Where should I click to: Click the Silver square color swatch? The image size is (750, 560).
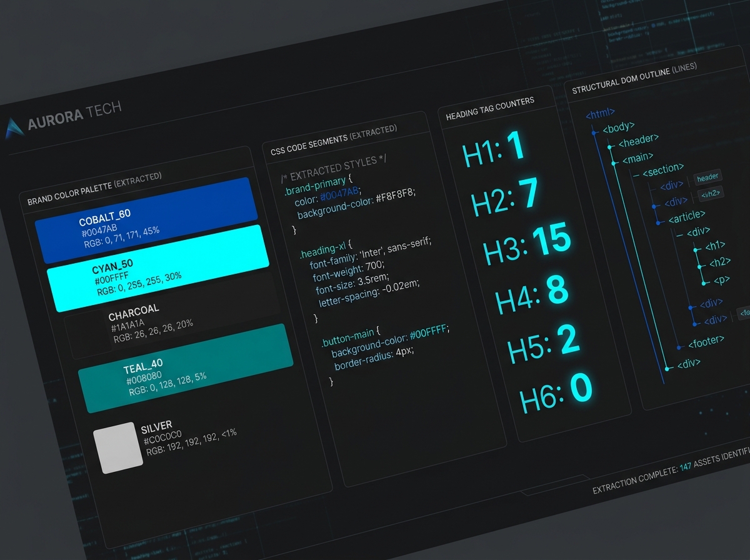117,447
